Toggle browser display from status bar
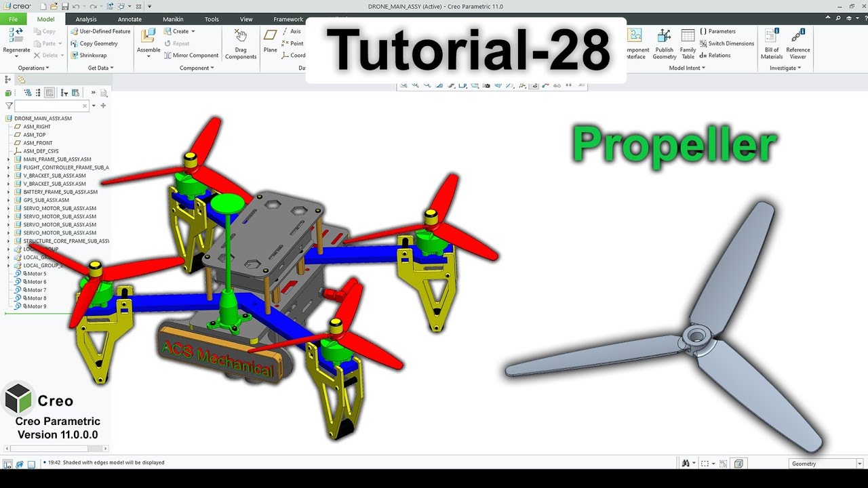868x488 pixels. pos(20,464)
